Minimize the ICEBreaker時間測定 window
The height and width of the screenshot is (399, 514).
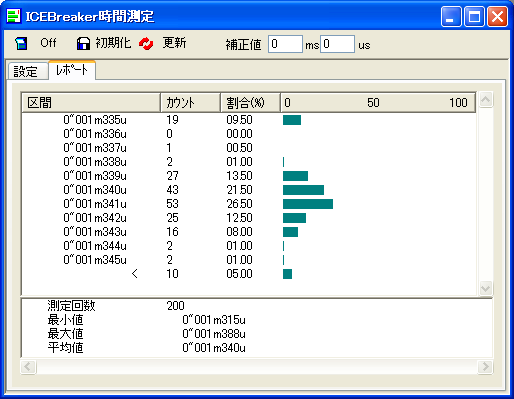(x=451, y=16)
